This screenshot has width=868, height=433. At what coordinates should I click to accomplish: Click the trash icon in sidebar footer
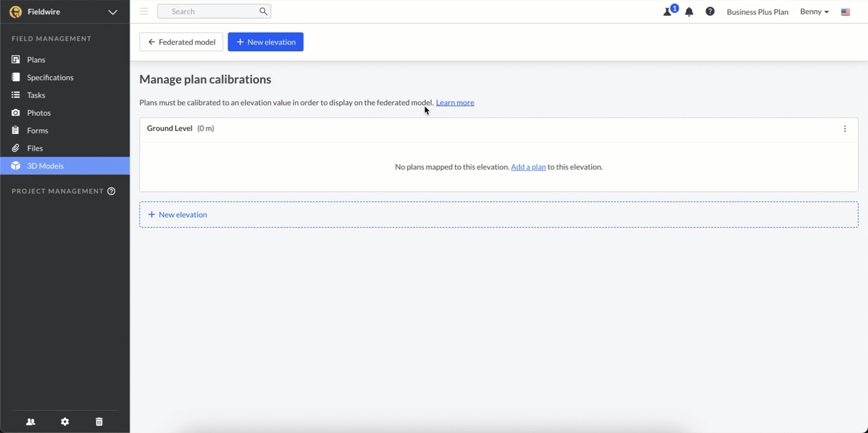99,422
